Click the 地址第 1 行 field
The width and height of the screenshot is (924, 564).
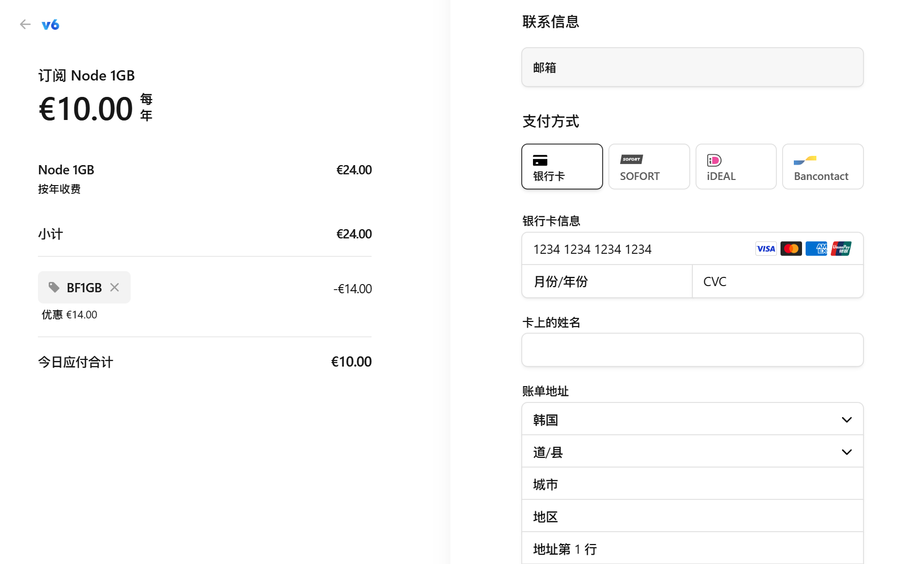tap(692, 548)
